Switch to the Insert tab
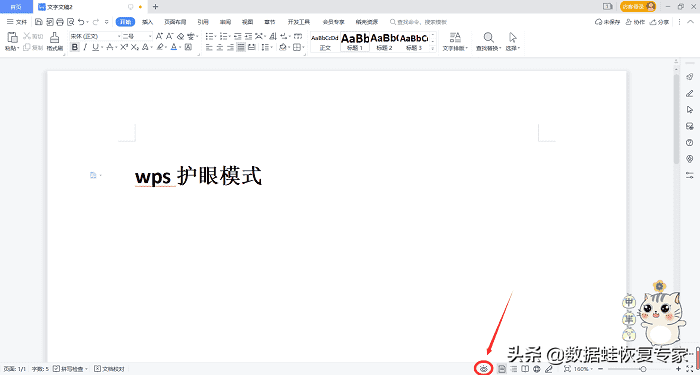 pyautogui.click(x=147, y=22)
